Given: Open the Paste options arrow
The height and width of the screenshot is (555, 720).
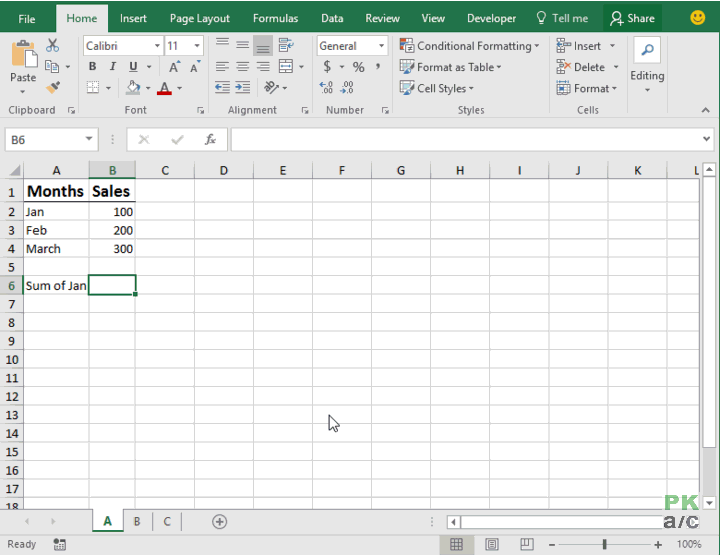Looking at the screenshot, I should (23, 92).
